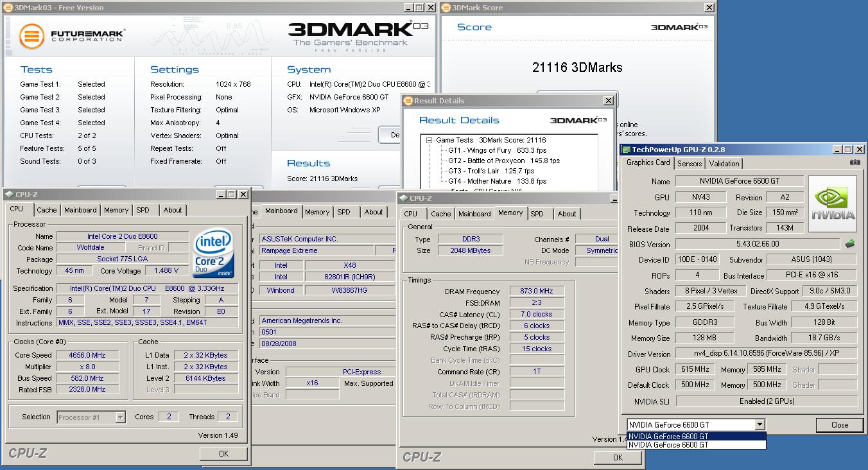The height and width of the screenshot is (470, 868).
Task: Open SPD tab in CPU-Z processor window
Action: tap(143, 210)
